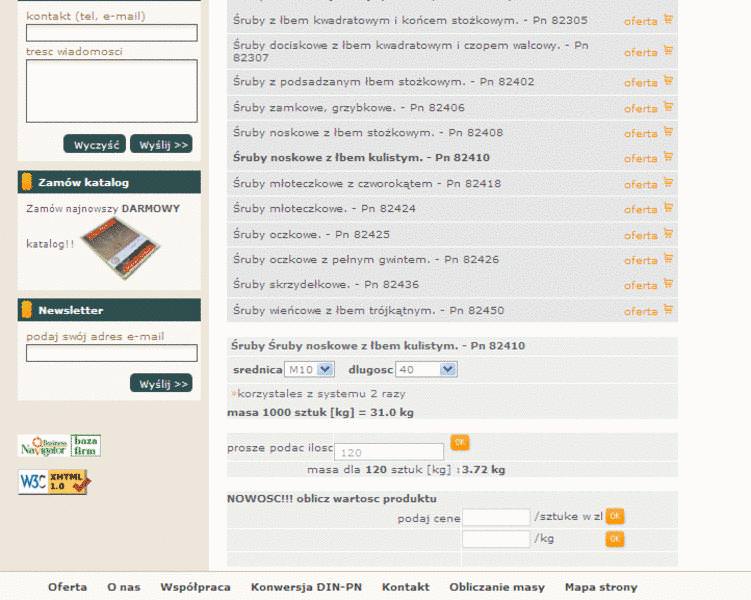Open Mapa strony from footer navigation
Viewport: 751px width, 600px height.
pos(600,587)
